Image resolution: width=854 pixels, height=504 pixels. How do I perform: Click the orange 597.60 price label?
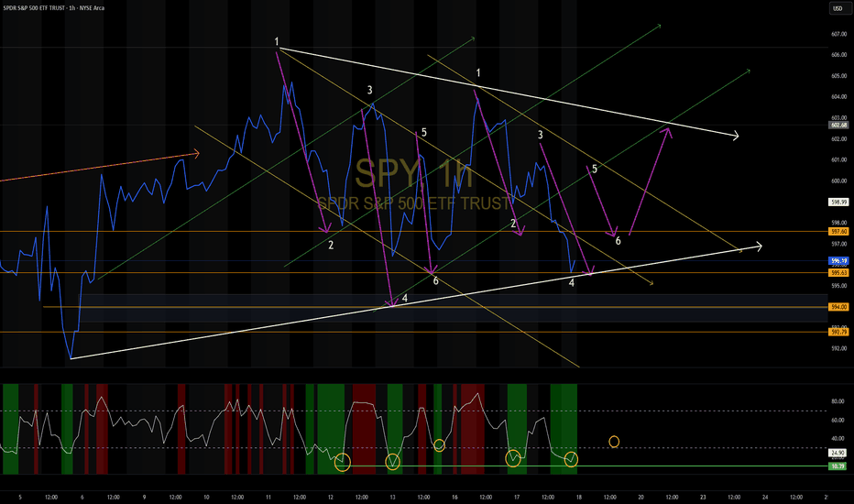coord(838,232)
